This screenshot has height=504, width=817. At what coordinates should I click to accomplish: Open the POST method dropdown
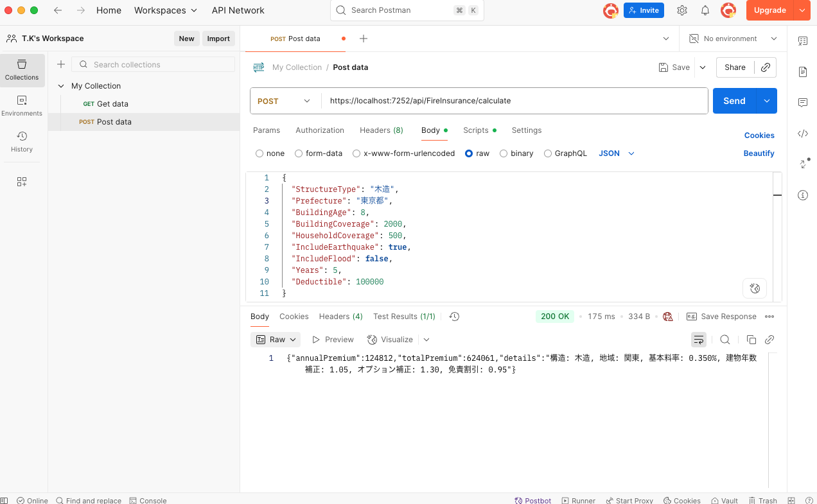pyautogui.click(x=285, y=101)
